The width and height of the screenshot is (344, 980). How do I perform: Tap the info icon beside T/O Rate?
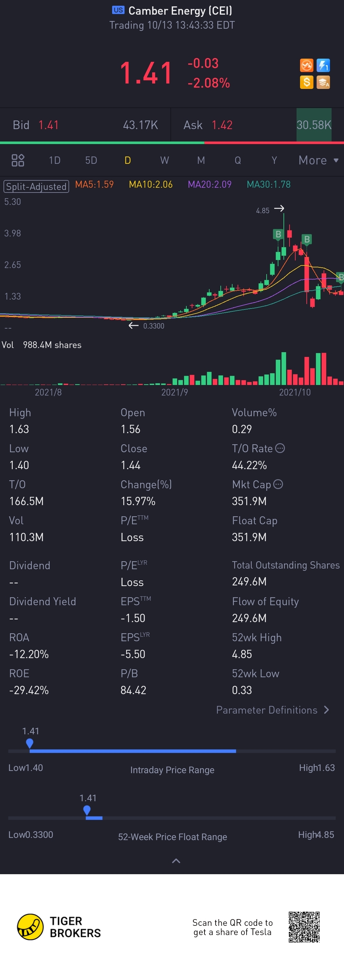pyautogui.click(x=280, y=448)
